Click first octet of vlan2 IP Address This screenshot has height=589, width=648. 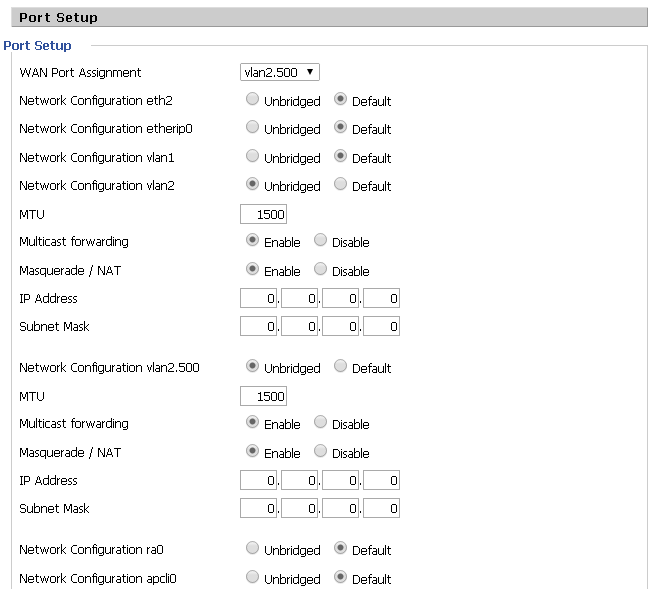coord(258,298)
